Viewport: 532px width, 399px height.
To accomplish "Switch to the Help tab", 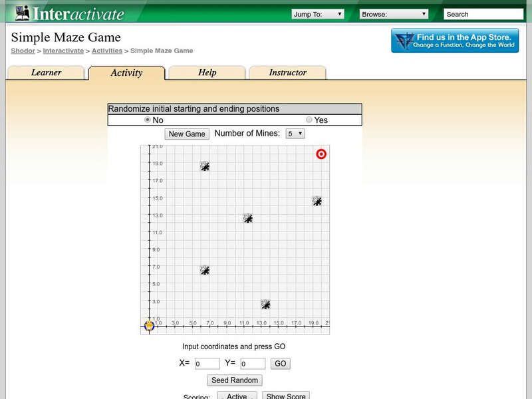I will (207, 72).
